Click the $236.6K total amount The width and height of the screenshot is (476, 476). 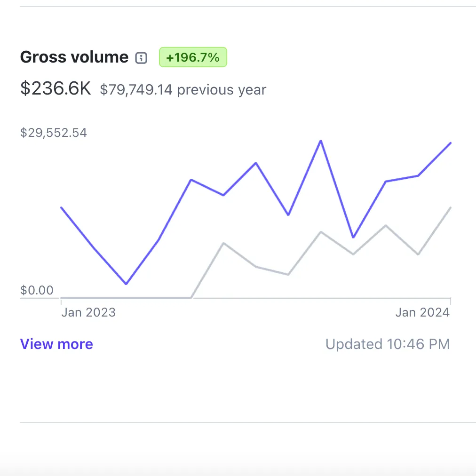(56, 88)
